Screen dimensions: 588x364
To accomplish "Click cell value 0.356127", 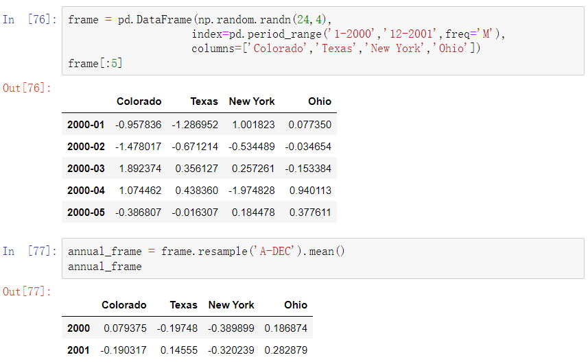I will (196, 169).
